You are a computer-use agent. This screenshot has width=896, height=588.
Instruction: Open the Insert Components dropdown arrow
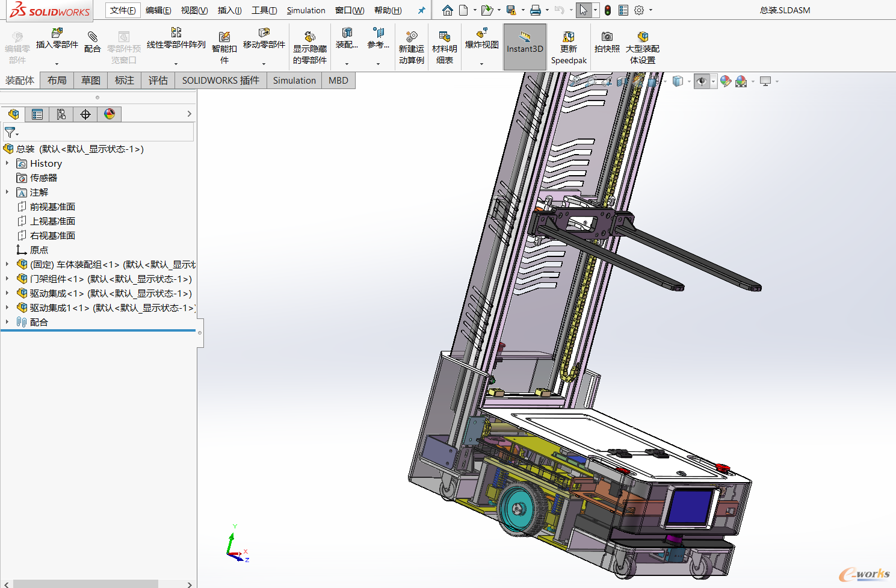tap(57, 64)
